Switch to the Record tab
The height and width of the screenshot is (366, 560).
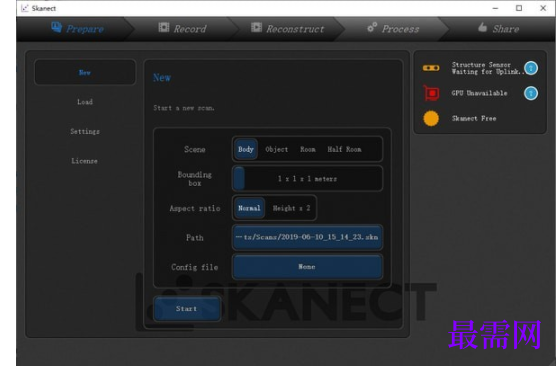point(182,29)
